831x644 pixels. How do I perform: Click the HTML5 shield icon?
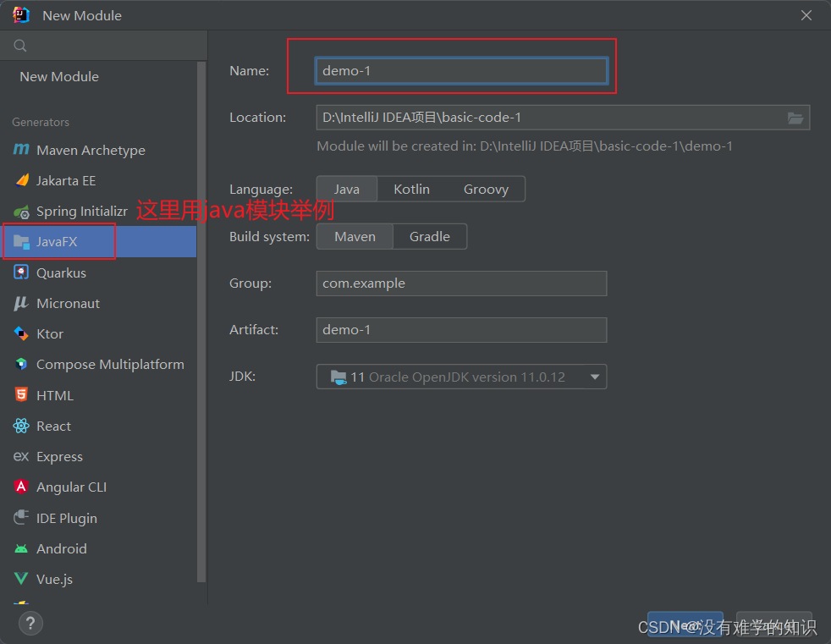[x=21, y=395]
